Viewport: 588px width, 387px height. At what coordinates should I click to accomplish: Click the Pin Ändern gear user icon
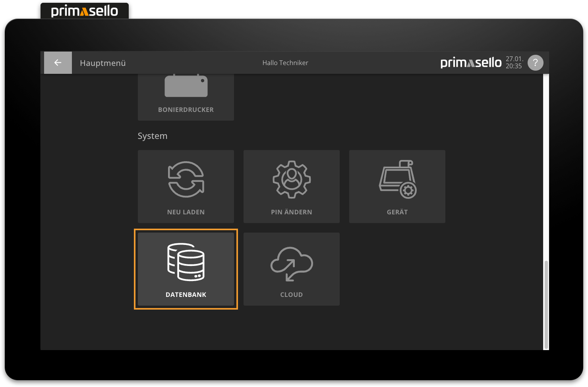pyautogui.click(x=292, y=179)
